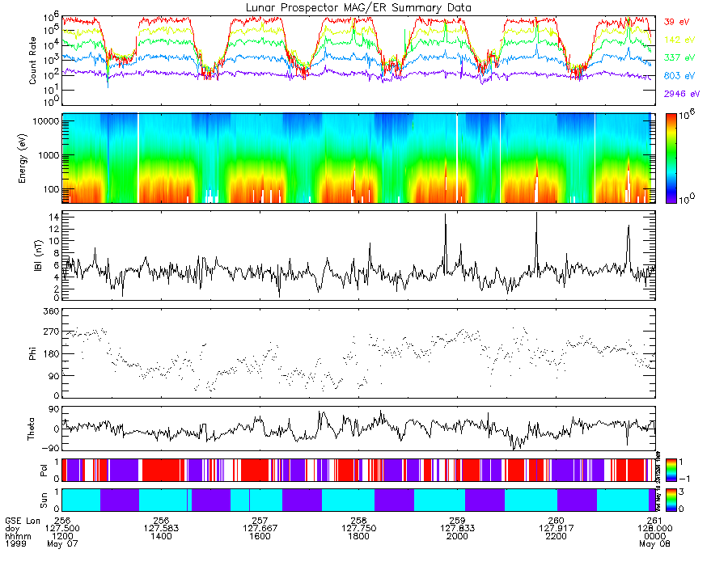Click the day-of-year value '127.583'
Image resolution: width=728 pixels, height=566 pixels.
(x=161, y=529)
